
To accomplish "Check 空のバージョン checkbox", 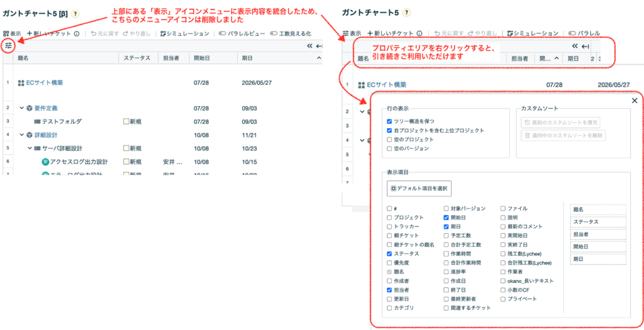I will click(389, 148).
